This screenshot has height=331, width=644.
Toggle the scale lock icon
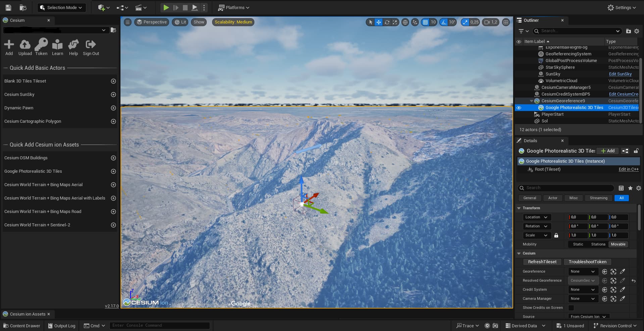click(x=556, y=235)
